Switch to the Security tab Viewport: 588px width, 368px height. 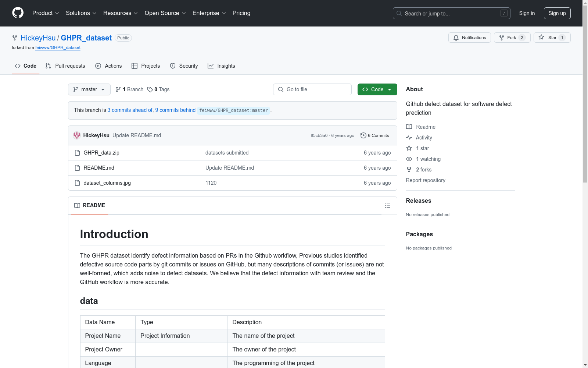[184, 66]
